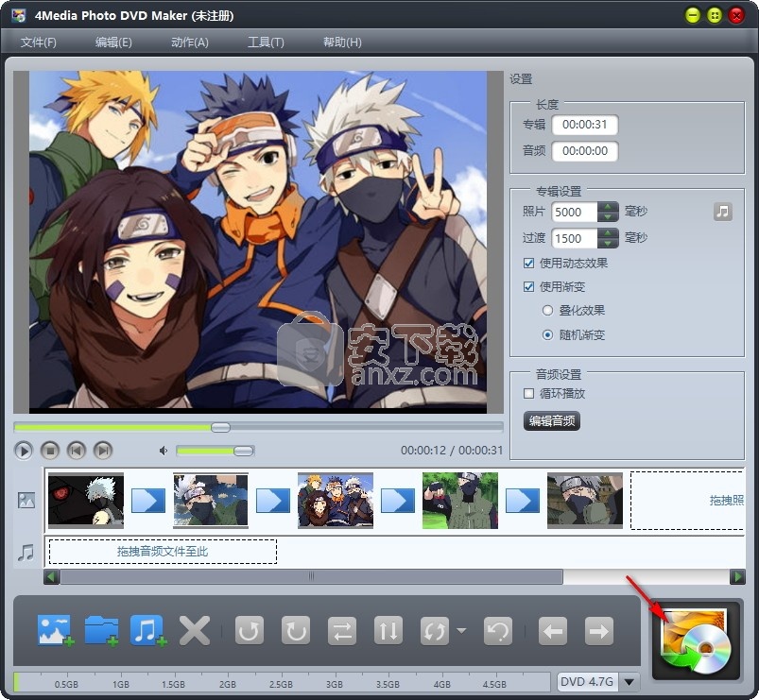The image size is (759, 700).
Task: Mute the volume speaker icon
Action: [x=164, y=451]
